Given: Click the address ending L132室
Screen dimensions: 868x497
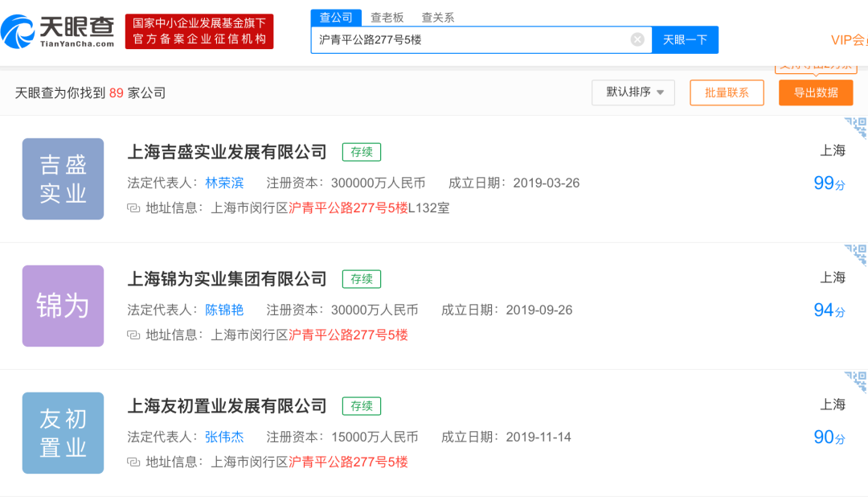Looking at the screenshot, I should click(330, 208).
